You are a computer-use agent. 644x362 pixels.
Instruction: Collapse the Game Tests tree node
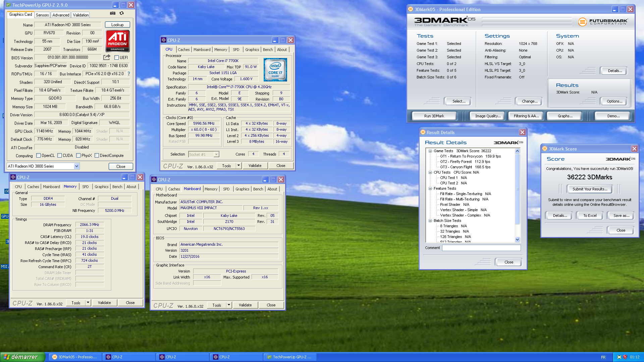[x=430, y=151]
